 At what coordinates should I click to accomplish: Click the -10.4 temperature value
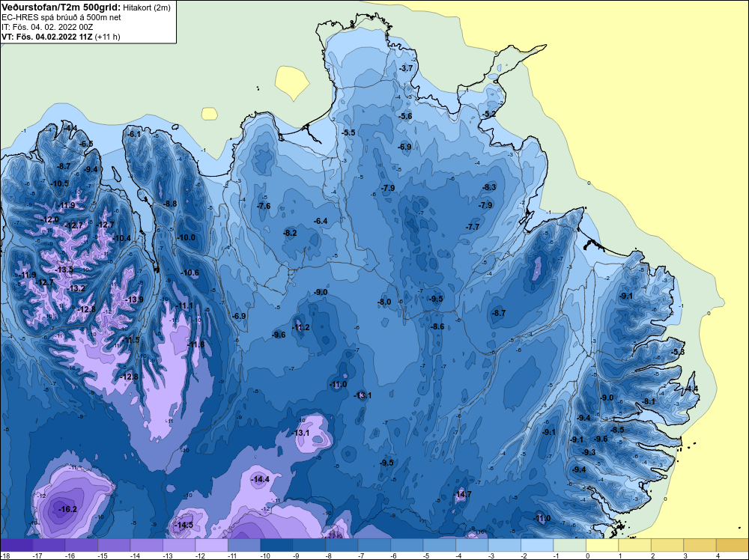pyautogui.click(x=121, y=238)
